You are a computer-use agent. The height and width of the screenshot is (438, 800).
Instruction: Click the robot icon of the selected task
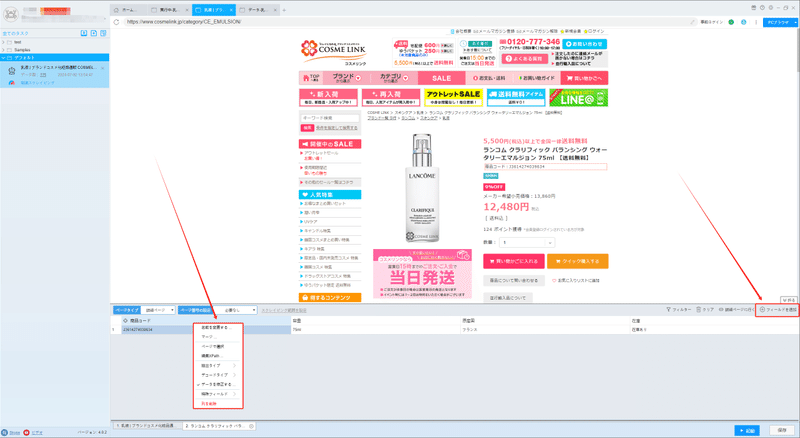[x=12, y=71]
